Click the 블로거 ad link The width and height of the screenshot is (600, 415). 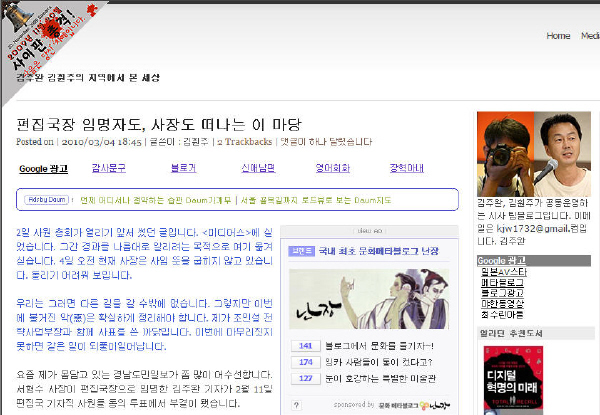coord(183,169)
